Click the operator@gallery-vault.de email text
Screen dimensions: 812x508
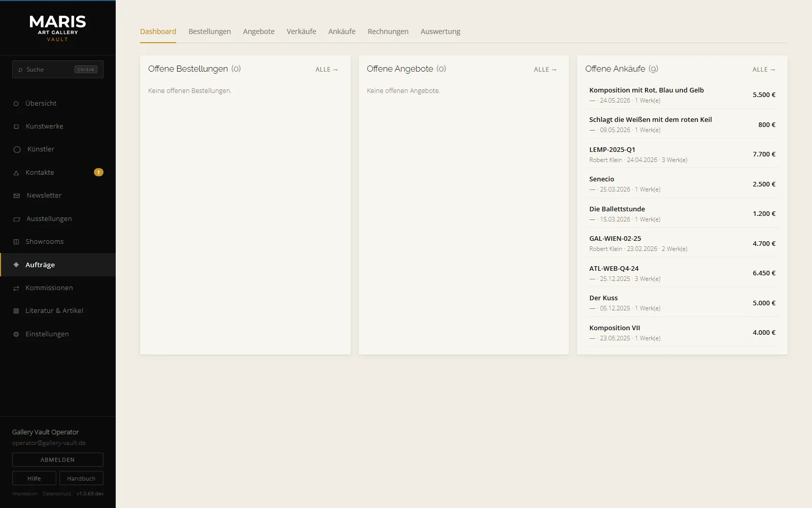point(49,443)
